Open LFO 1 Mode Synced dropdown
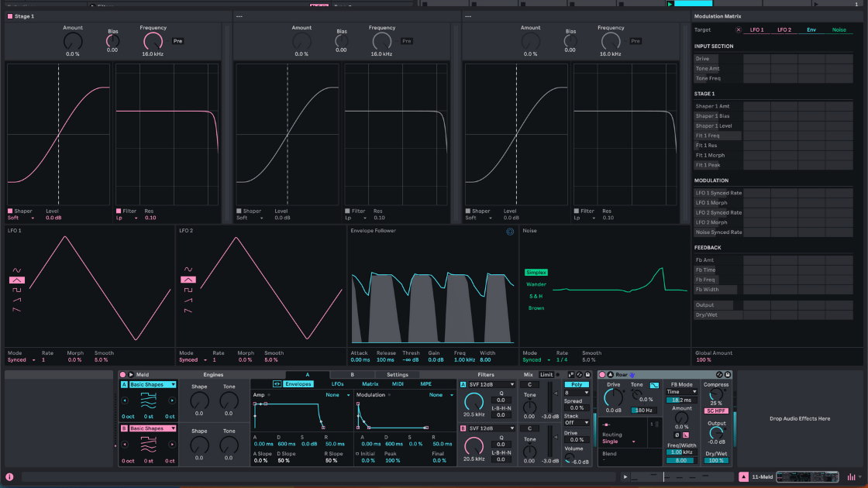This screenshot has width=868, height=488. 21,360
